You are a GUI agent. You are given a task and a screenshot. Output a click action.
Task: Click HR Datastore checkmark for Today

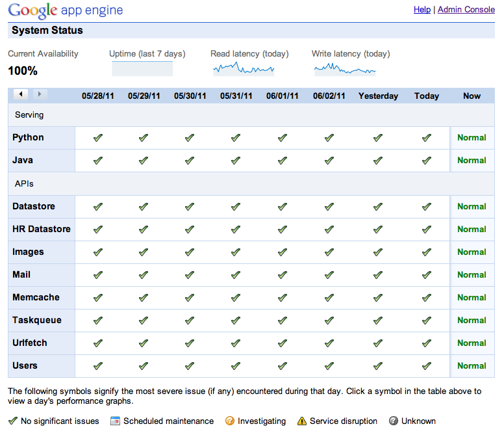[x=427, y=230]
